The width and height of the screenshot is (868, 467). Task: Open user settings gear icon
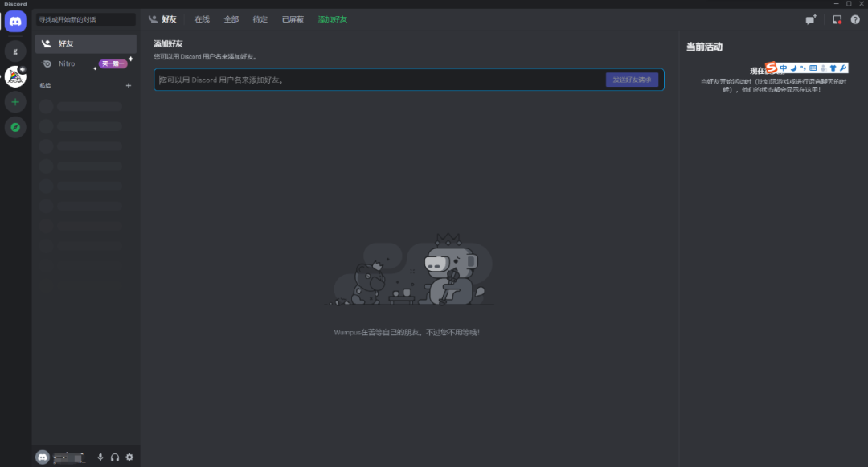pyautogui.click(x=129, y=457)
